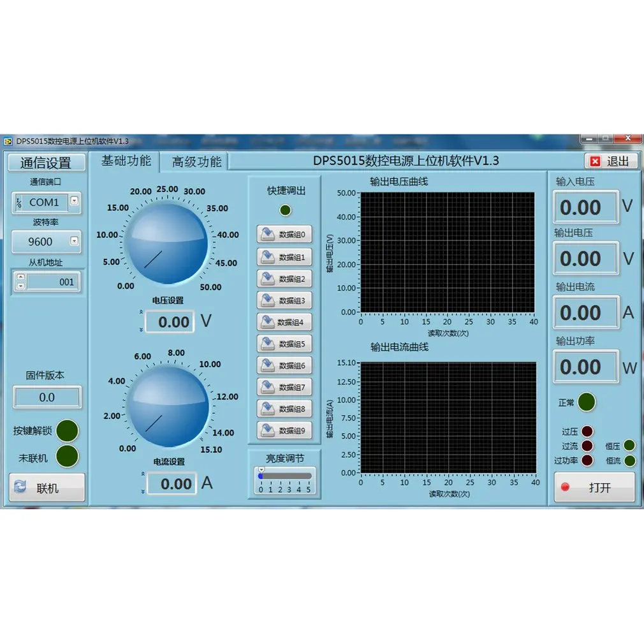644x644 pixels.
Task: Open the 9600 baud rate dropdown
Action: [75, 241]
